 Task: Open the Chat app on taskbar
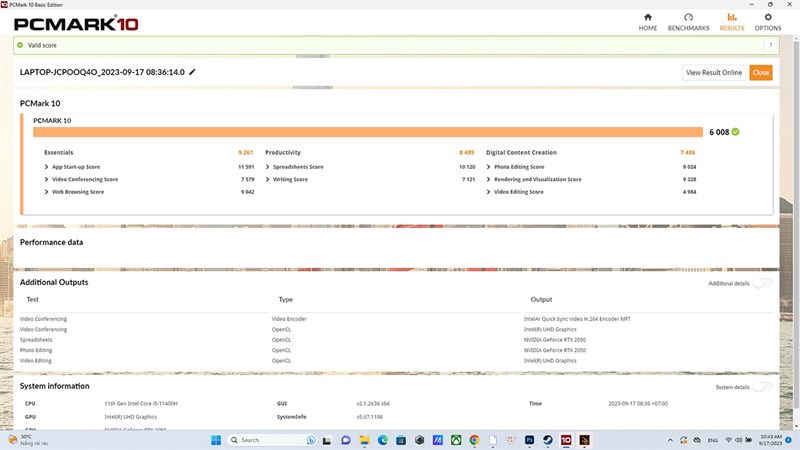click(346, 440)
